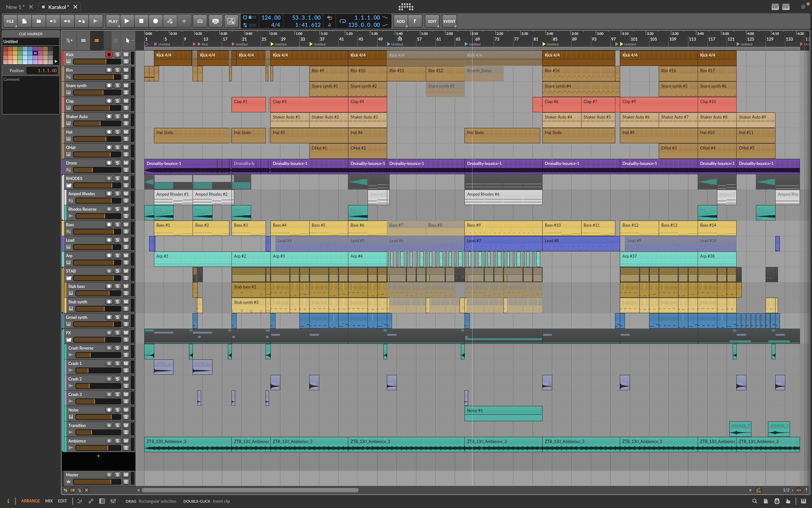Image resolution: width=812 pixels, height=508 pixels.
Task: Open the Hat track lanes menu button
Action: 126,139
